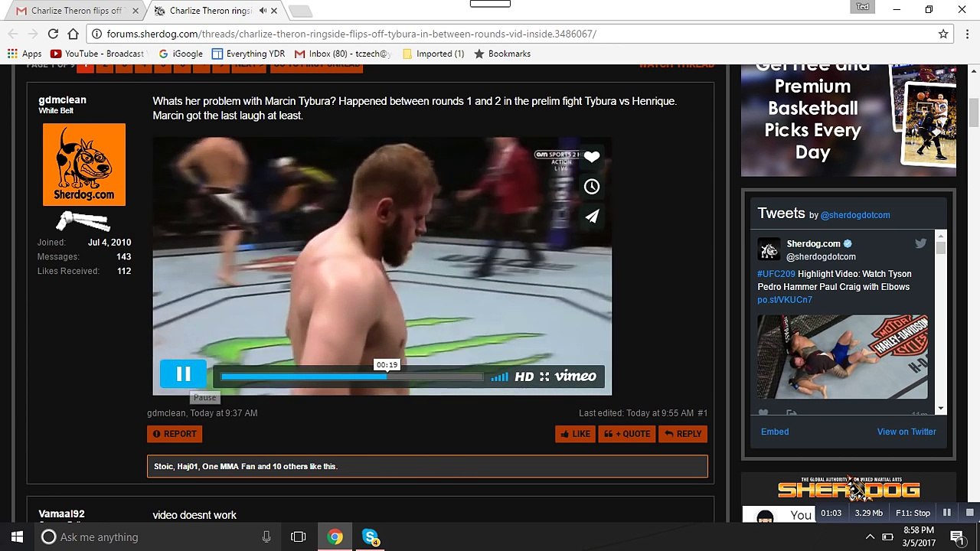Click the Embed link under the tweets widget
The image size is (980, 551).
[x=775, y=432]
